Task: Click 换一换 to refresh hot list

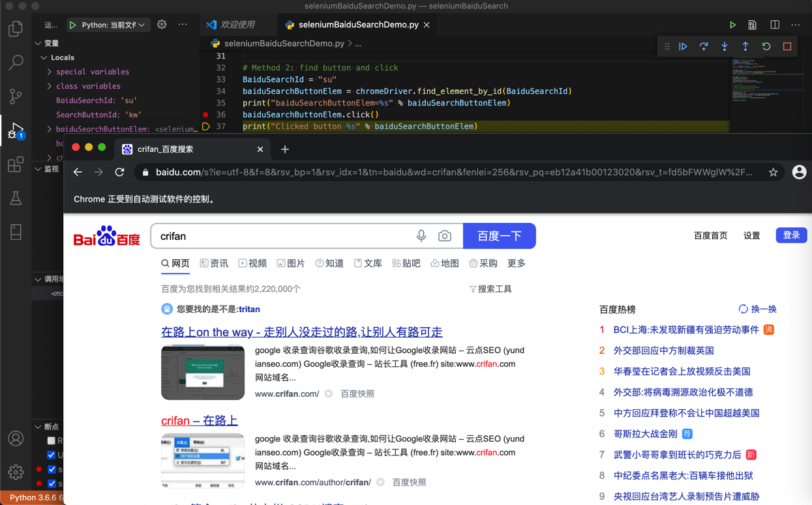Action: click(x=757, y=309)
